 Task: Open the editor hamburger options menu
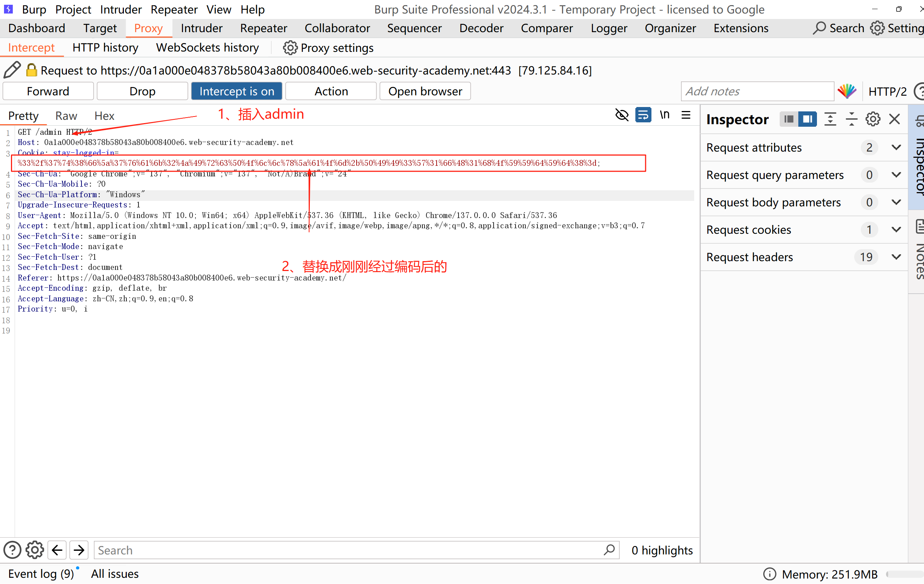686,115
